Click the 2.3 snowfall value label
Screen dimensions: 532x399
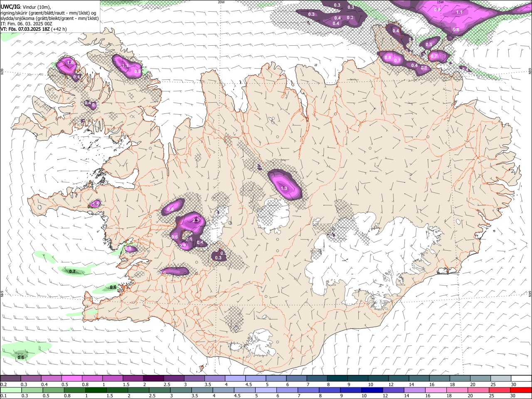coord(196,221)
